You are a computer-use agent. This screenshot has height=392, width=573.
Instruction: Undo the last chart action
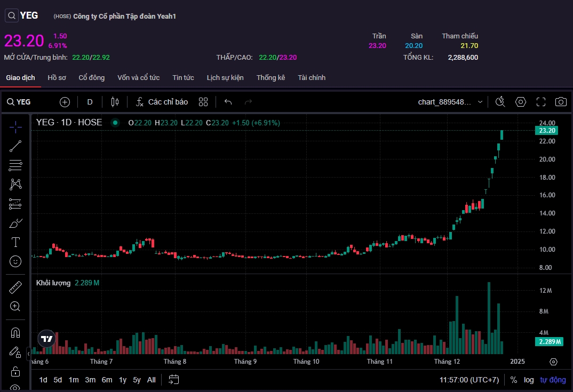(x=228, y=102)
